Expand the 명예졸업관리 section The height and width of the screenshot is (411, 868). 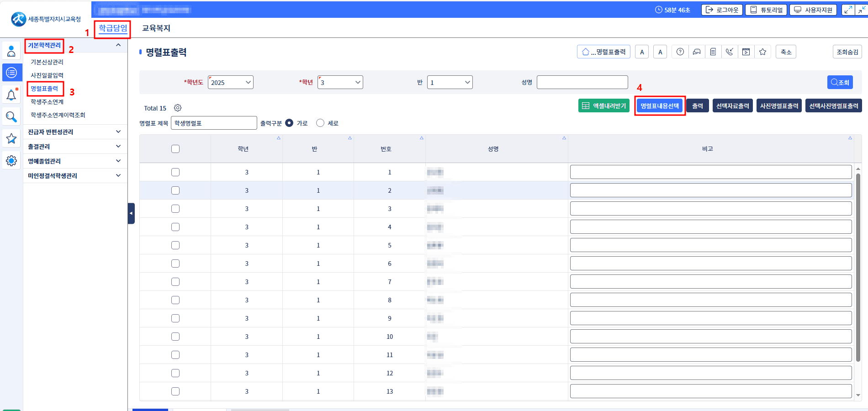75,161
